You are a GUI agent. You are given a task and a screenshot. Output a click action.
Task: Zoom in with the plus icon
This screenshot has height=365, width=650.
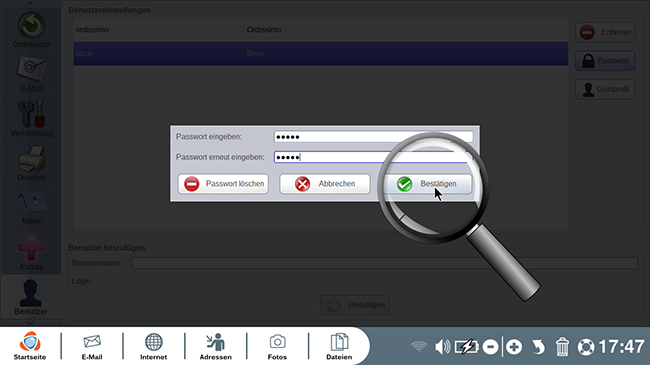coord(514,347)
